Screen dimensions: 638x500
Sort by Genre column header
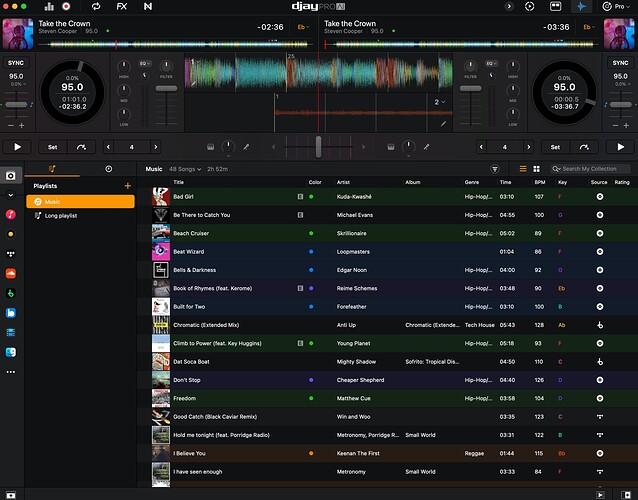[472, 182]
